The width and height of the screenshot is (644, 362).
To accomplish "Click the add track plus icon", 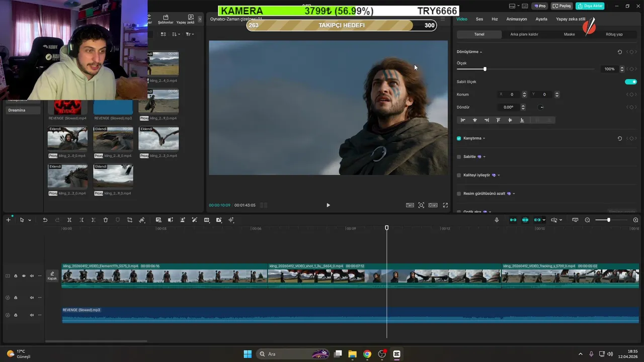I will [x=8, y=220].
